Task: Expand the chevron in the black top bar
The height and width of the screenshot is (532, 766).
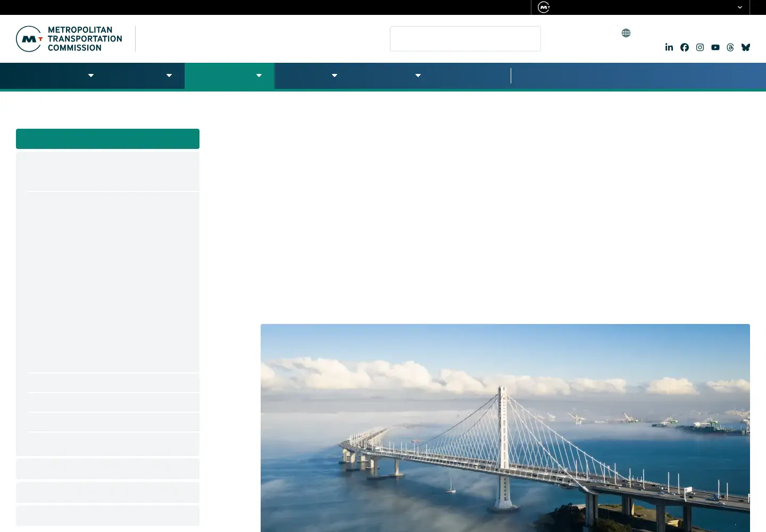Action: point(740,7)
